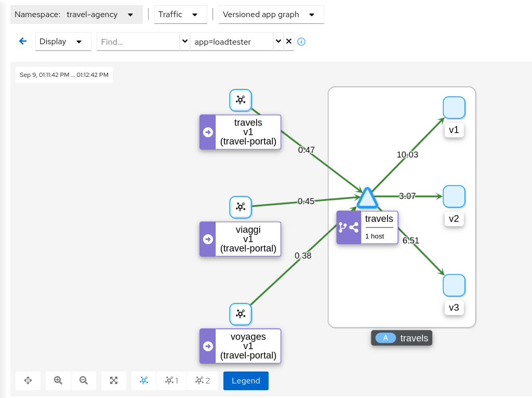This screenshot has width=532, height=398.
Task: Zoom out of the graph
Action: click(x=84, y=380)
